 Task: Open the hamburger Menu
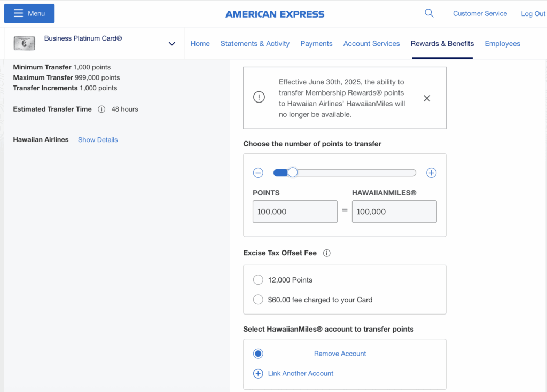tap(29, 13)
